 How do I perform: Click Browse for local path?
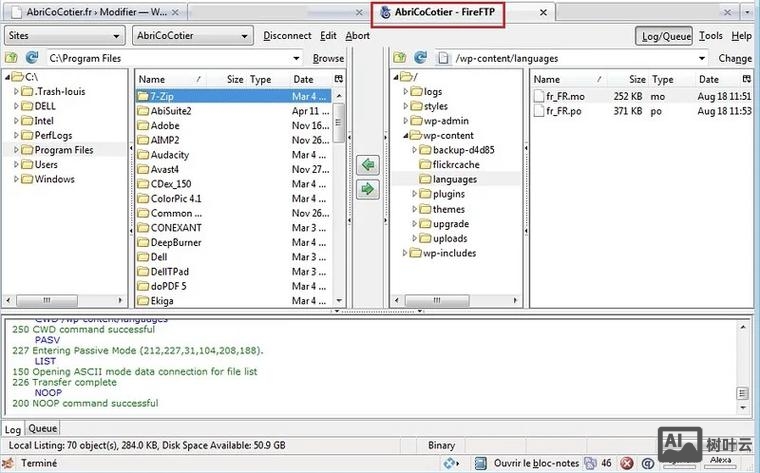pos(328,59)
